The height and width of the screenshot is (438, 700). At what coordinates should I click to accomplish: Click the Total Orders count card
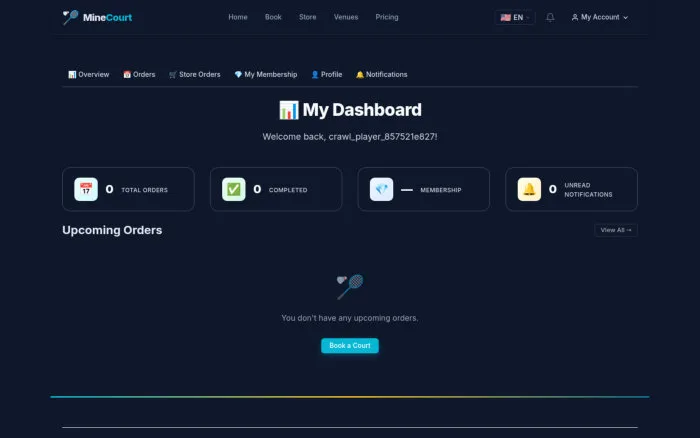[128, 189]
